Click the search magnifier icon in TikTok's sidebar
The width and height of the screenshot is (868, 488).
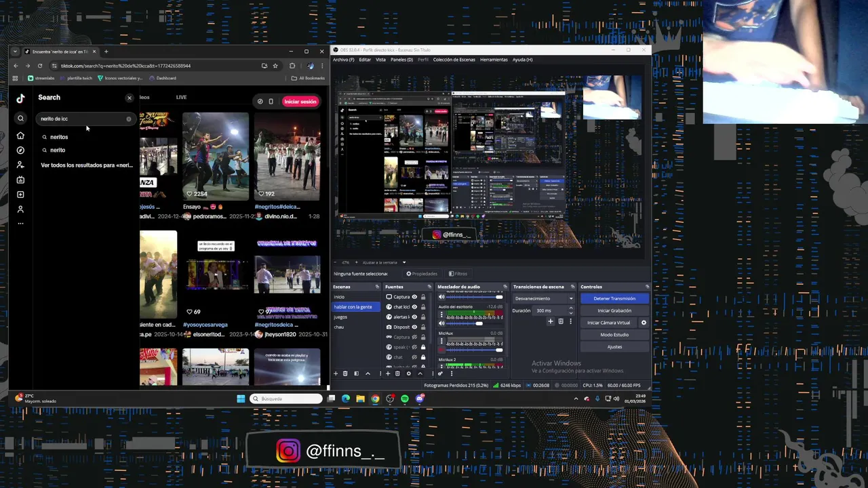pyautogui.click(x=20, y=119)
